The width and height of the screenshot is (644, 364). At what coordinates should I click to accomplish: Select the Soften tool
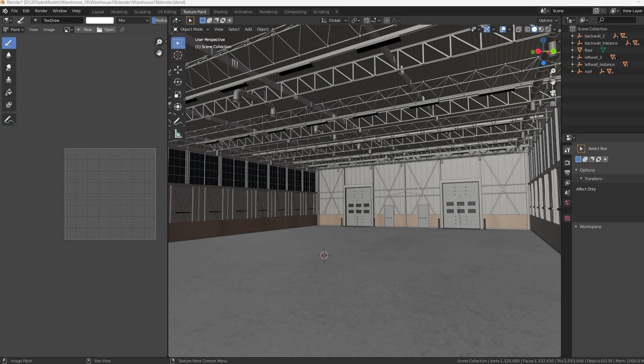pyautogui.click(x=9, y=55)
